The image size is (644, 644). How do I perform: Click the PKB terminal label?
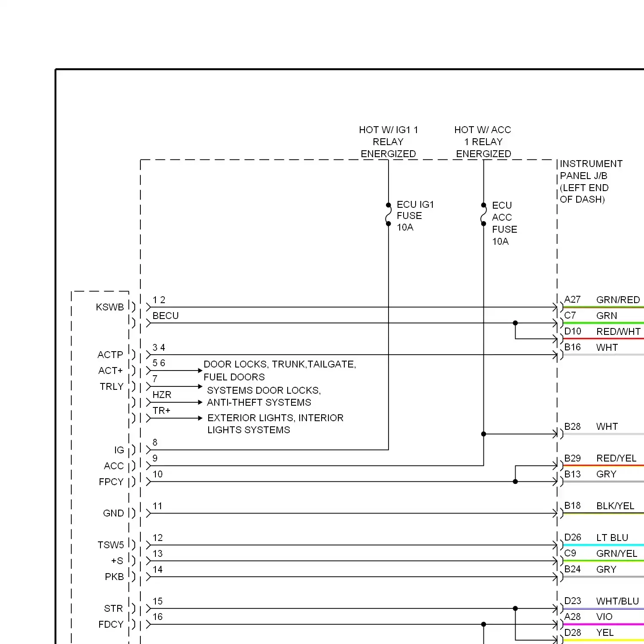(114, 577)
